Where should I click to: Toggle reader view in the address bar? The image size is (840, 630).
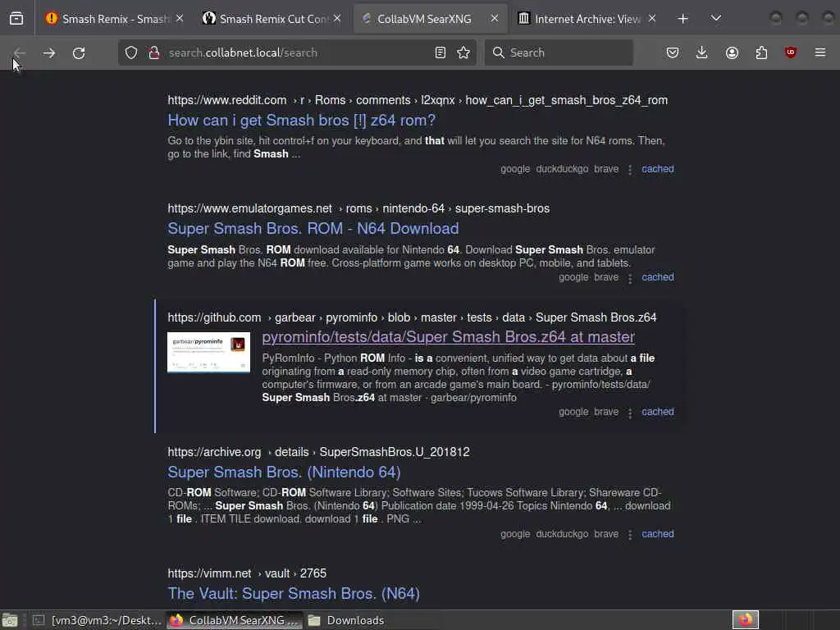pos(441,52)
